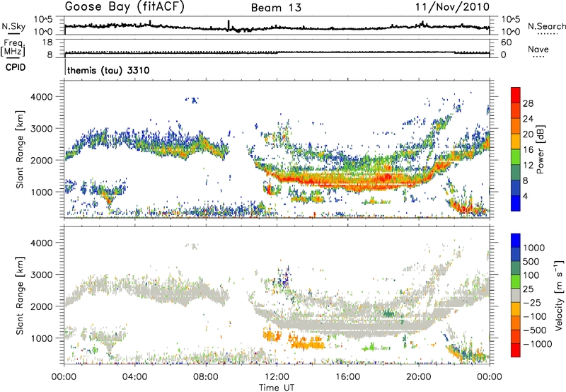Click the Freq. [MHz] label
This screenshot has width=566, height=392.
(x=11, y=47)
